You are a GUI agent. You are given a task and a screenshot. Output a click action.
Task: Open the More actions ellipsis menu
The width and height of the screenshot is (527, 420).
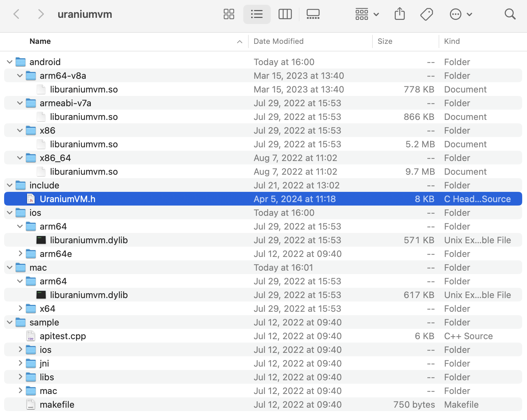click(x=461, y=14)
